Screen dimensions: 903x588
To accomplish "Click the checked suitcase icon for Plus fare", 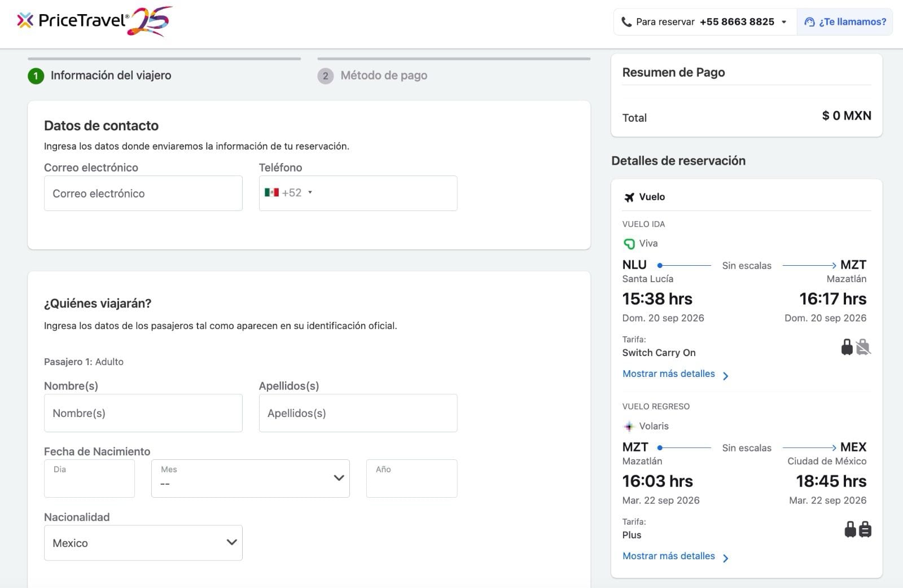I will pos(865,529).
